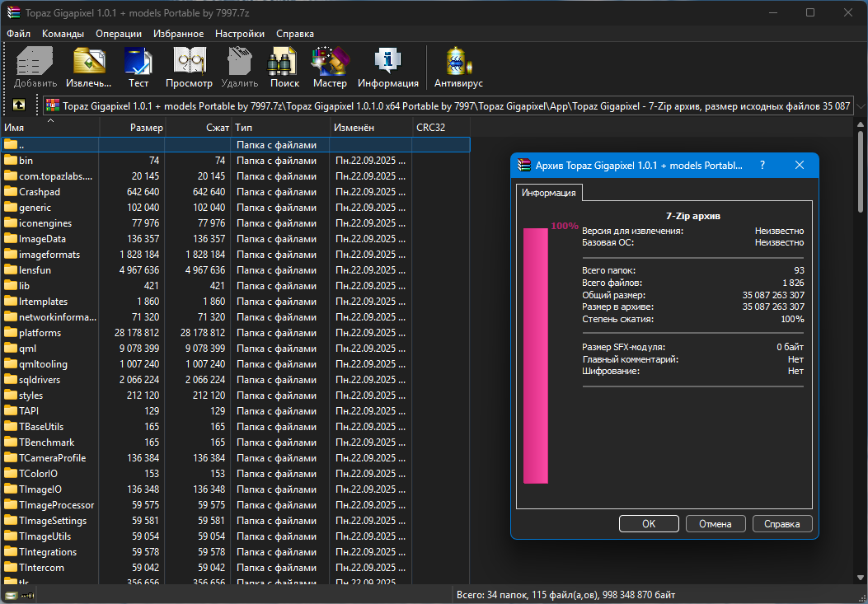Open the Просмотр (View) tool
This screenshot has height=604, width=868.
[x=189, y=66]
